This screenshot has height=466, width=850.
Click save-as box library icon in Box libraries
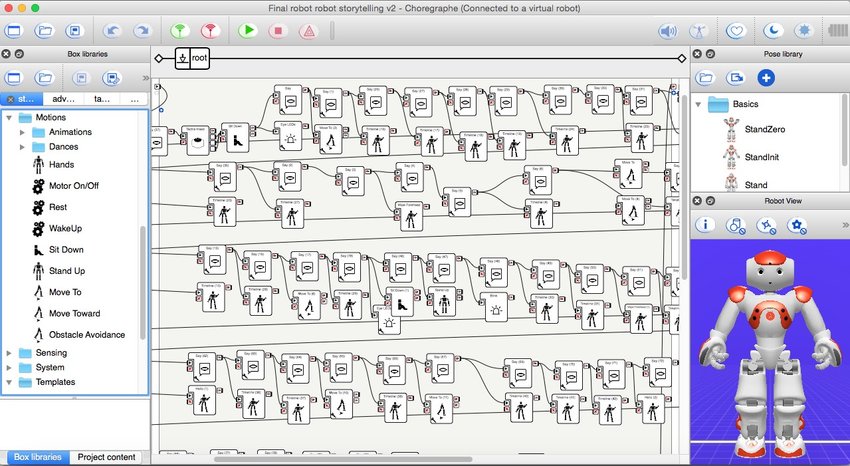click(x=112, y=78)
